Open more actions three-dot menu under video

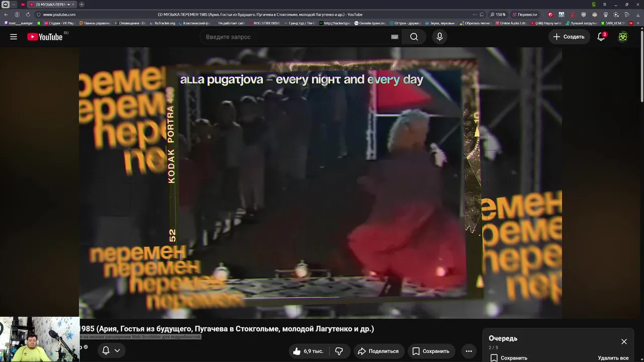[x=468, y=351]
